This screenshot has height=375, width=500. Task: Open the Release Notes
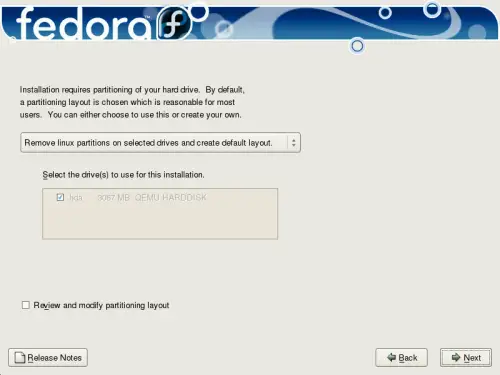pyautogui.click(x=48, y=358)
